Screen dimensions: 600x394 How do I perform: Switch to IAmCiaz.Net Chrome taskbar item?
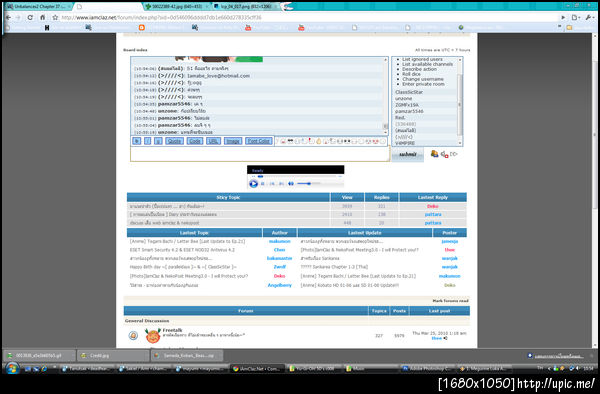tap(258, 369)
